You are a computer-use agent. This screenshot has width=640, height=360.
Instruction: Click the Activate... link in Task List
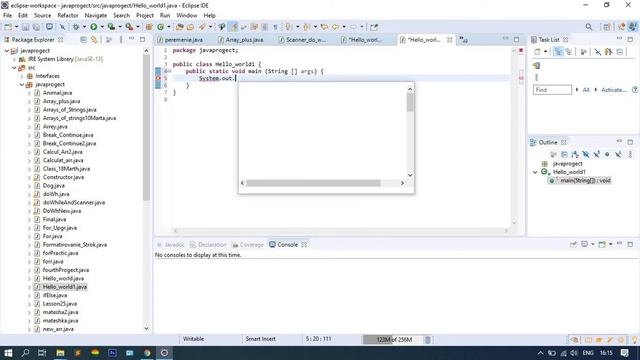(614, 90)
